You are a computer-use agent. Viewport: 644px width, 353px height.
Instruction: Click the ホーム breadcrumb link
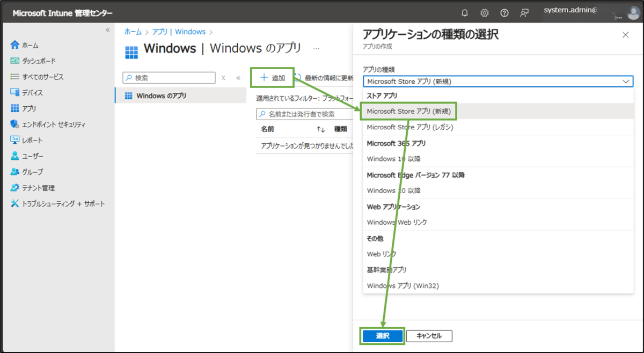click(133, 32)
